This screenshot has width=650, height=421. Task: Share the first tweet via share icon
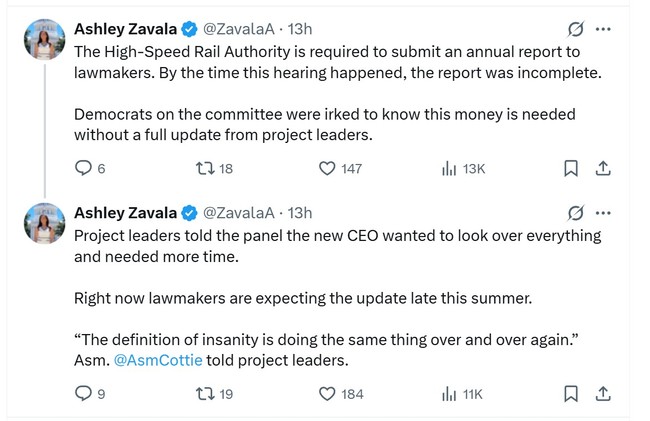603,168
